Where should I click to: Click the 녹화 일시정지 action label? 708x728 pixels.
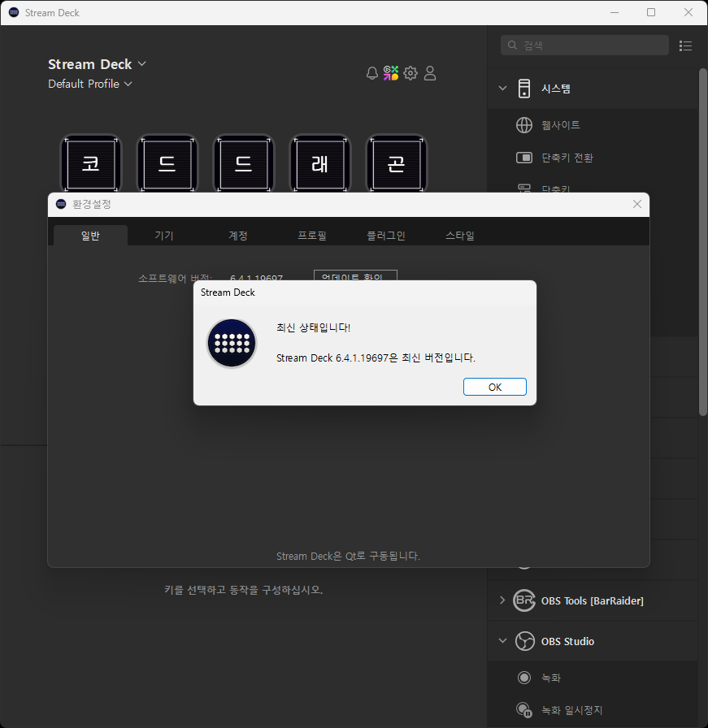[571, 710]
